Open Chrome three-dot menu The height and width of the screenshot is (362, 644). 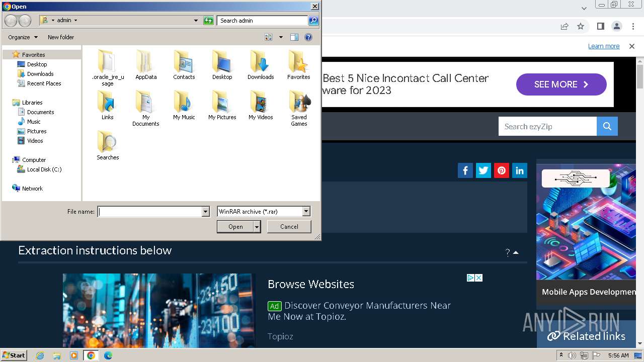(633, 26)
